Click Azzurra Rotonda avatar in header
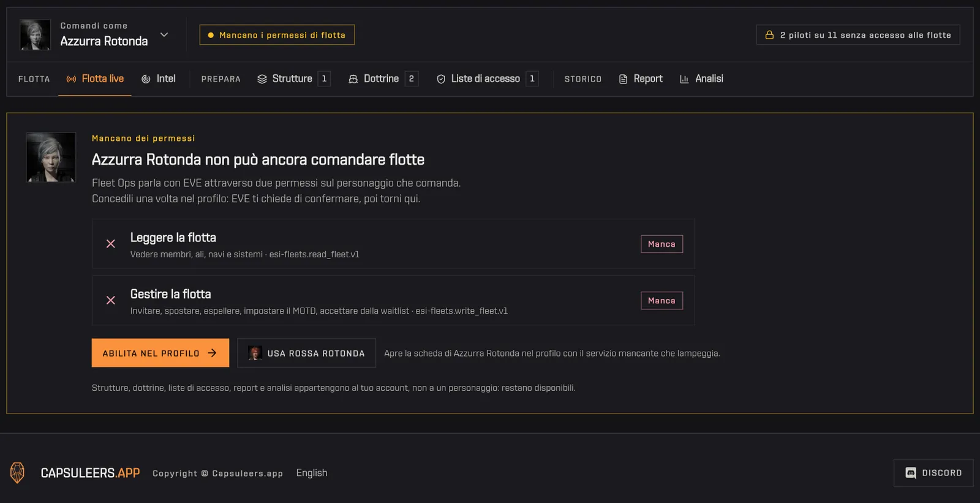The height and width of the screenshot is (503, 980). 35,35
